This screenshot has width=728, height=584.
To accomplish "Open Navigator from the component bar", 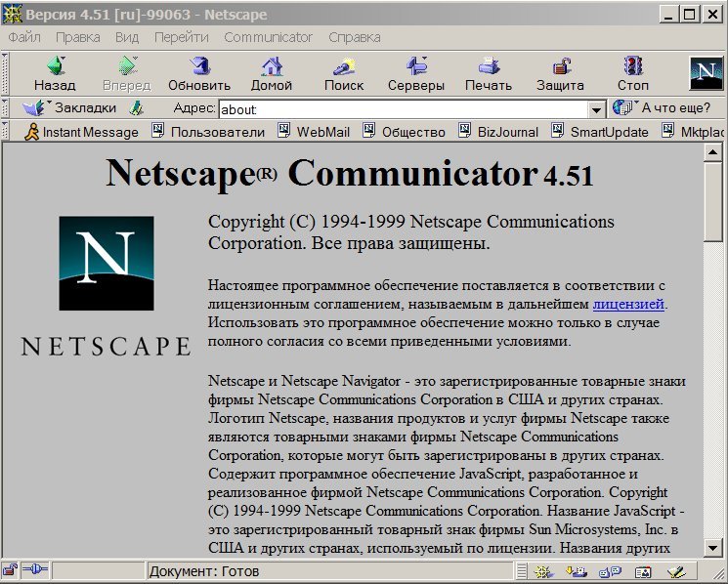I will [543, 572].
